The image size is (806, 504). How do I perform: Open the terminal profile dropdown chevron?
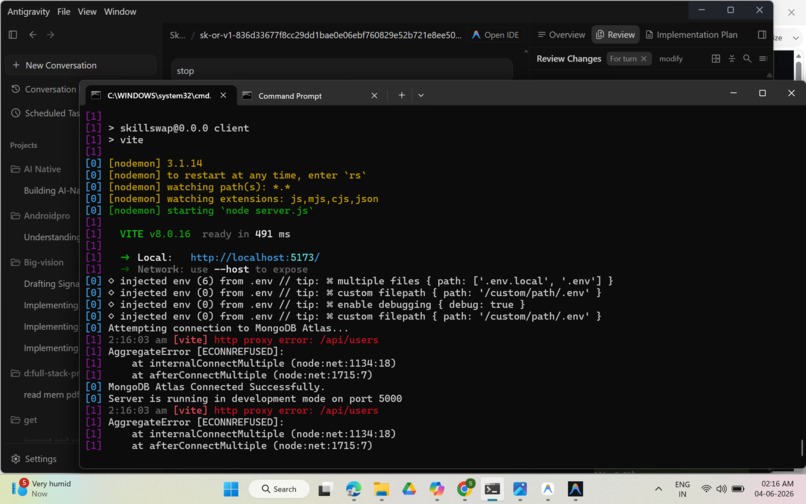[x=421, y=95]
